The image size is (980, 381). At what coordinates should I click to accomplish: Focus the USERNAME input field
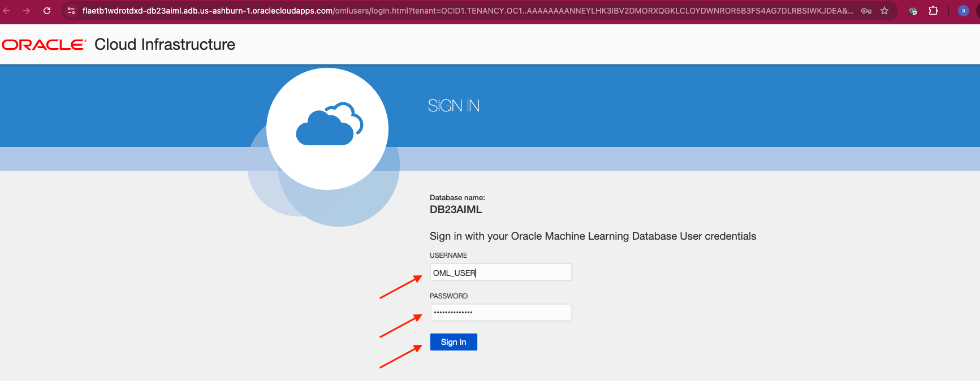coord(500,272)
